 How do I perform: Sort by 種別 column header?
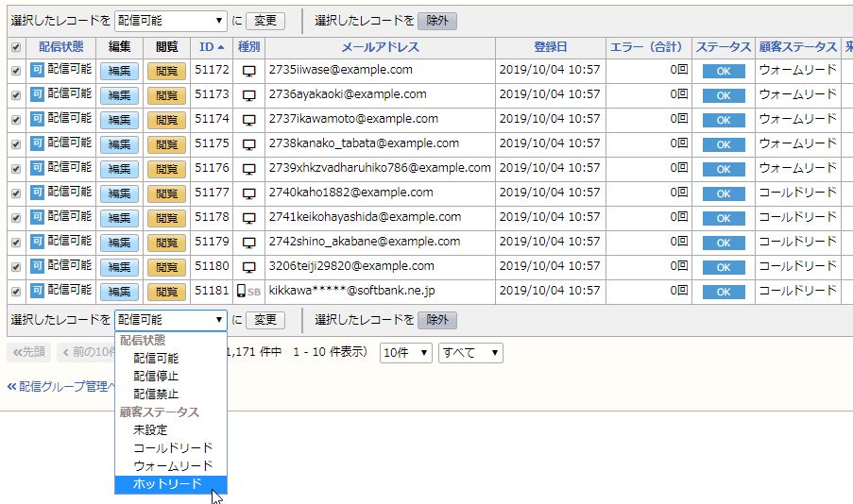tap(248, 47)
